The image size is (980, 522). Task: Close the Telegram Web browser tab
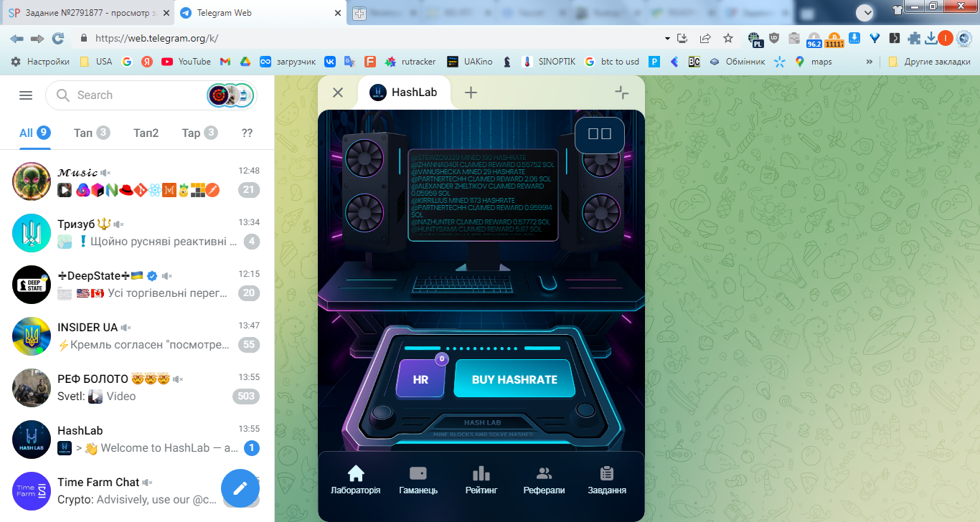click(339, 13)
